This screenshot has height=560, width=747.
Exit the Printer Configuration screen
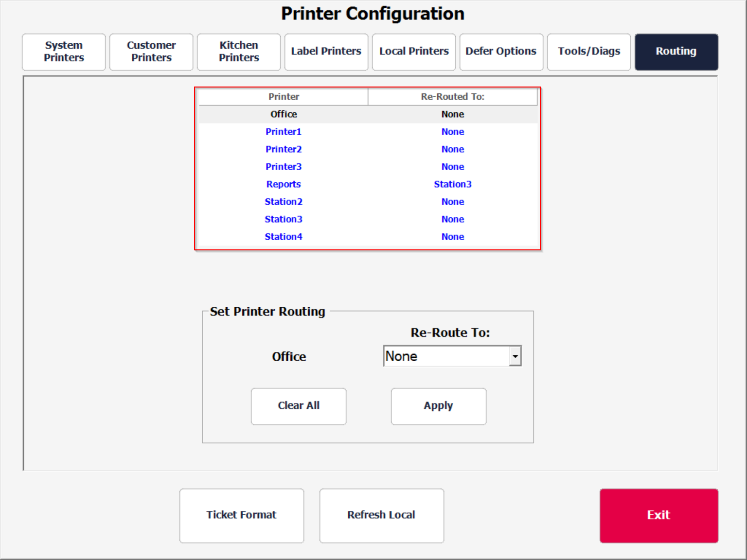(x=658, y=515)
